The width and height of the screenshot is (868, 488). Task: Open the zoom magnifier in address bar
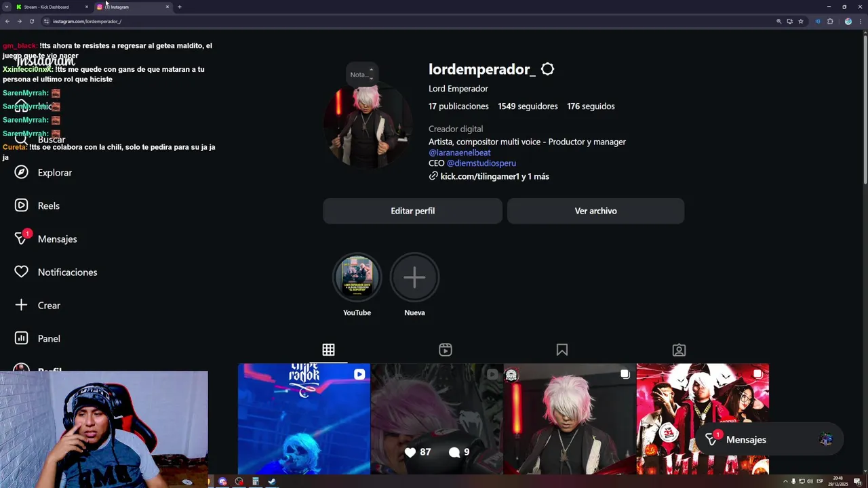(x=778, y=21)
